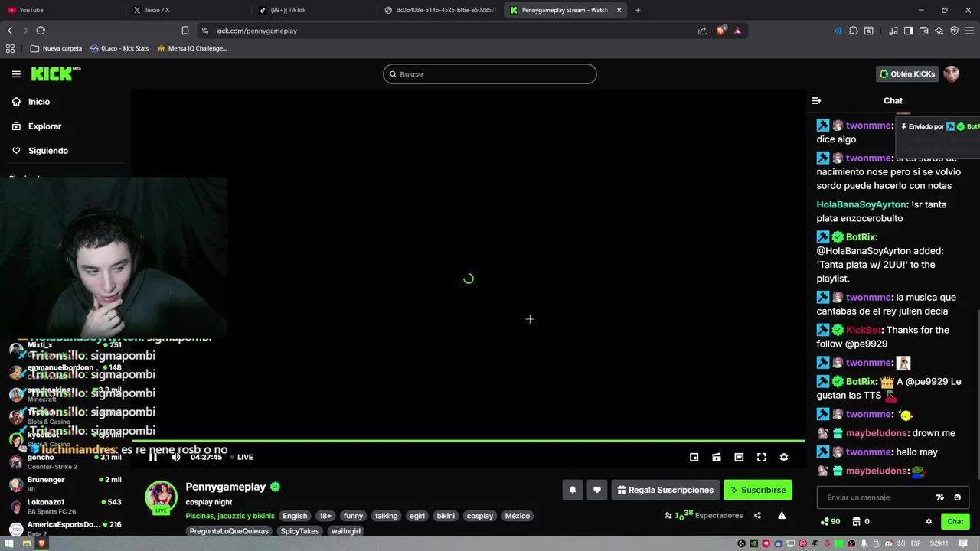This screenshot has height=551, width=980.
Task: Open the Nueva carpeta bookmark folder
Action: (x=56, y=48)
